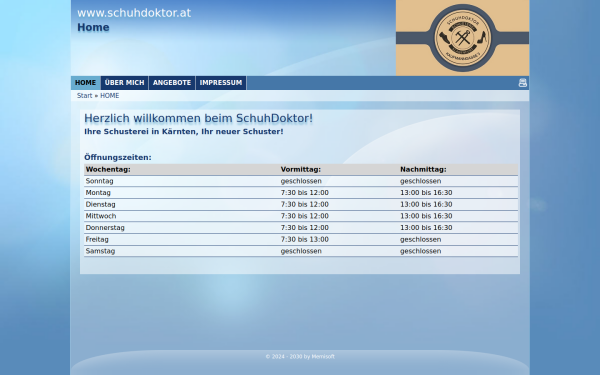This screenshot has width=600, height=375.
Task: Click Freitag's '7:30 bis 13:00' cell
Action: click(x=305, y=239)
